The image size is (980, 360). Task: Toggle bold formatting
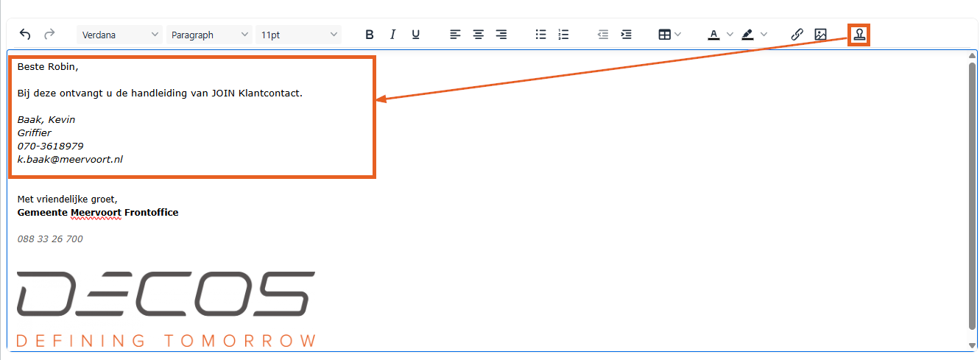click(x=370, y=35)
